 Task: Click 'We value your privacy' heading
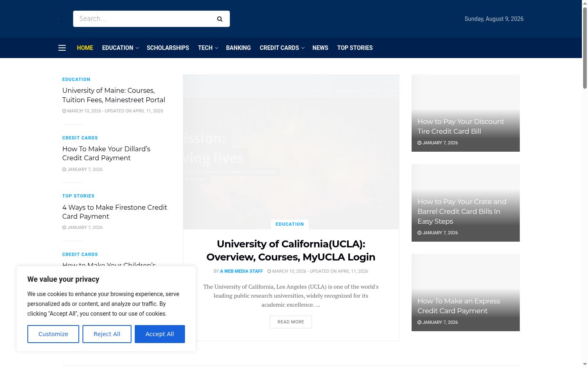(63, 279)
